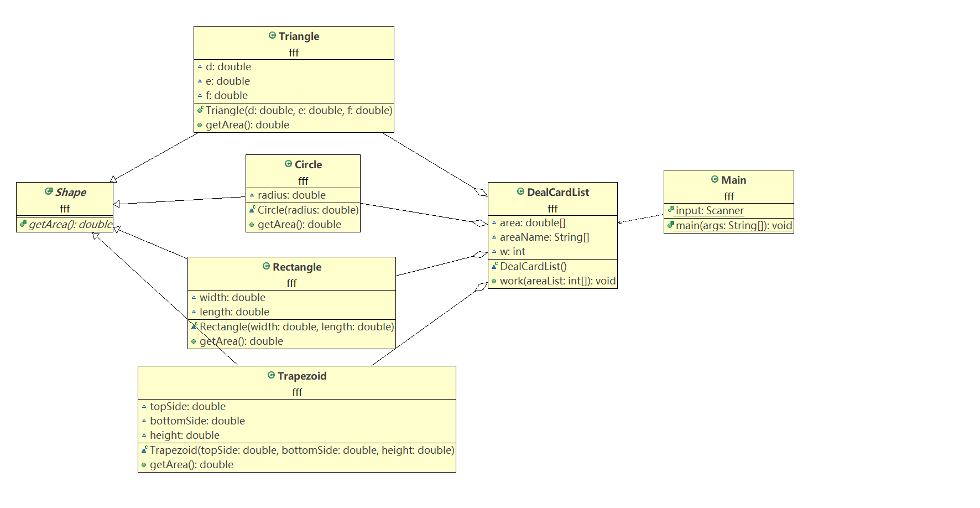Click the field icon for area: double[]
Viewport: 980px width, 508px height.
(x=494, y=223)
